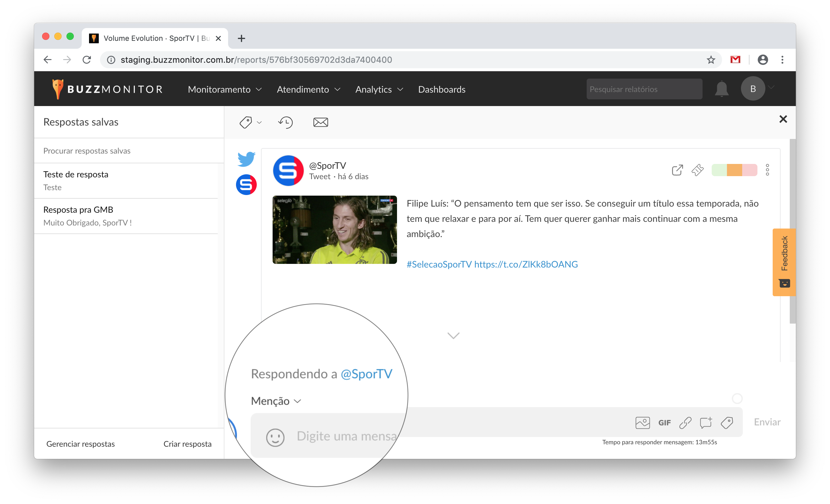Open the history clock icon
Viewport: 830px width, 504px height.
[286, 122]
